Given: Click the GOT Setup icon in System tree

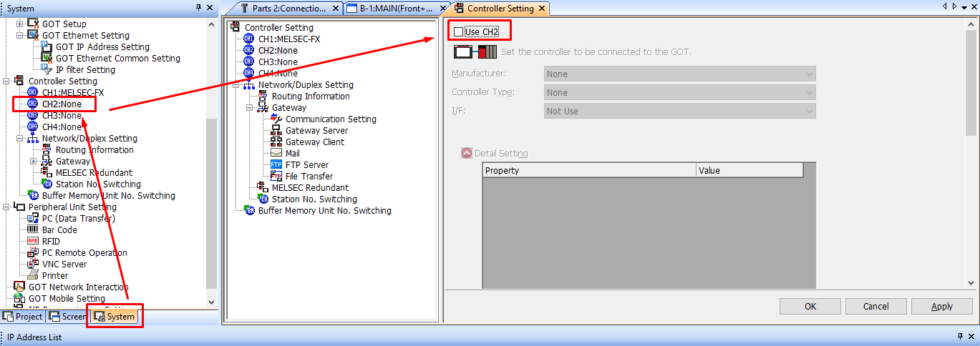Looking at the screenshot, I should [33, 24].
